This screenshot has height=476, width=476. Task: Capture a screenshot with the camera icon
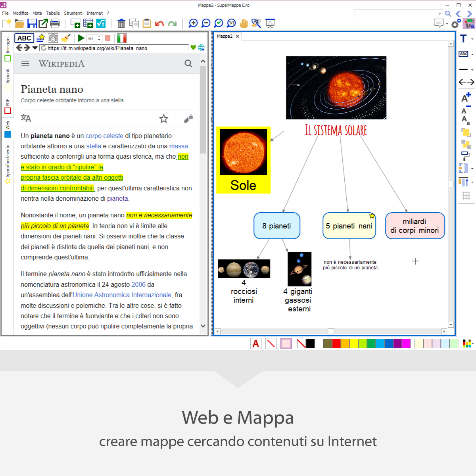53,38
